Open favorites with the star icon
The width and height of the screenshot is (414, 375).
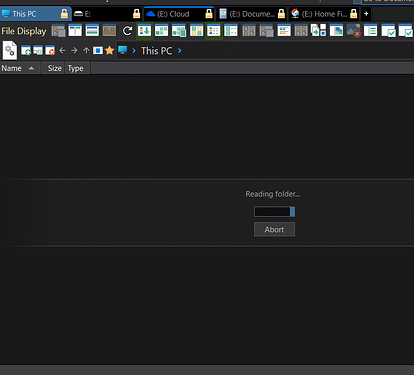[x=109, y=50]
